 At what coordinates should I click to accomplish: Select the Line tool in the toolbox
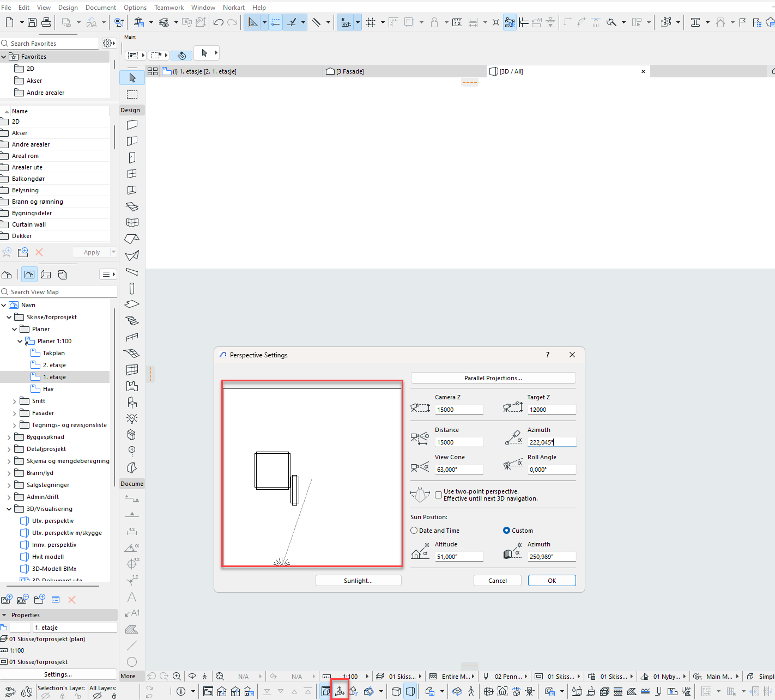pyautogui.click(x=132, y=646)
